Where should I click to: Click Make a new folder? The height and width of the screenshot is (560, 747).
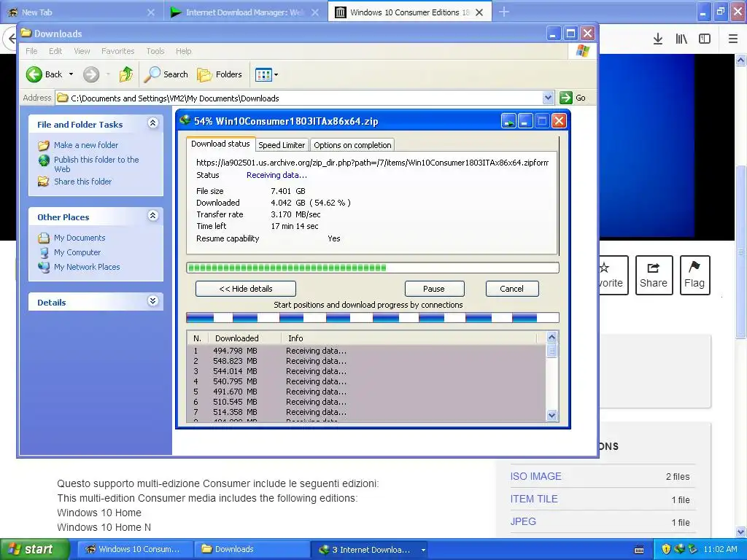point(86,145)
